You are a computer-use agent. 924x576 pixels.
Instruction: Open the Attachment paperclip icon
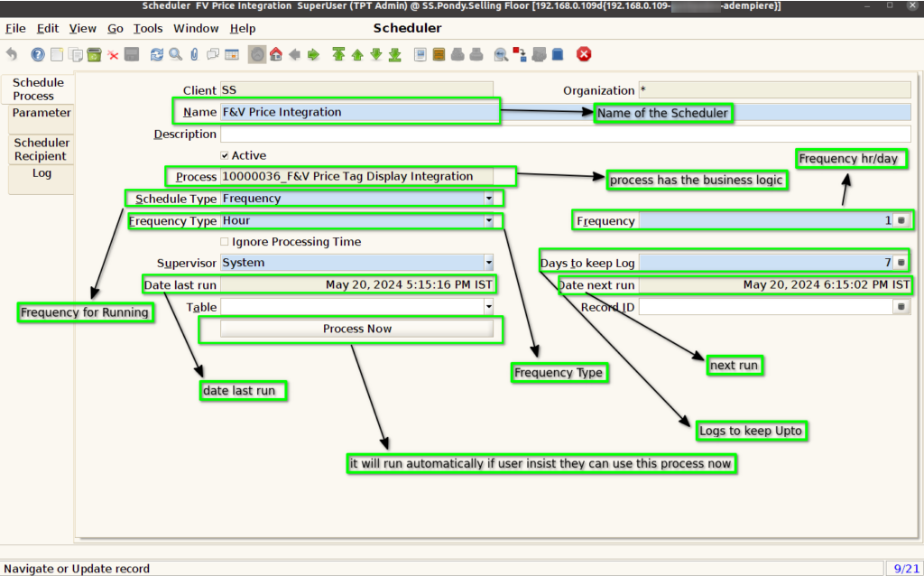click(195, 54)
